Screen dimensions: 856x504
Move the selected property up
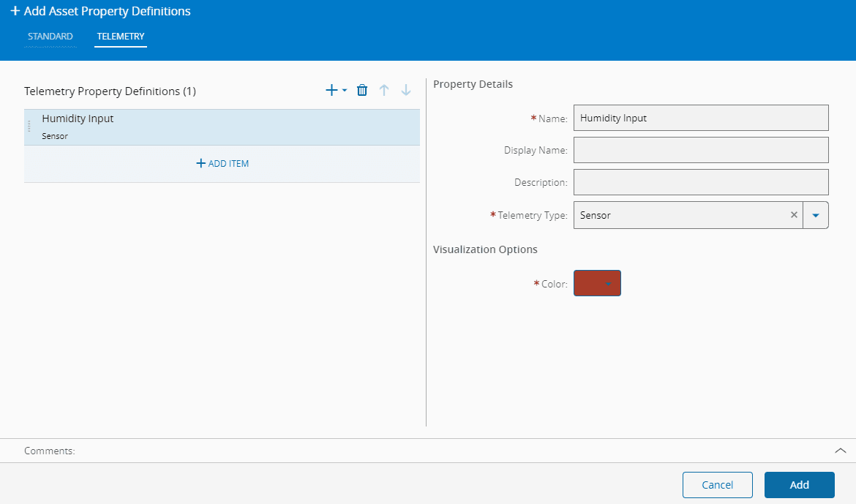pyautogui.click(x=384, y=91)
